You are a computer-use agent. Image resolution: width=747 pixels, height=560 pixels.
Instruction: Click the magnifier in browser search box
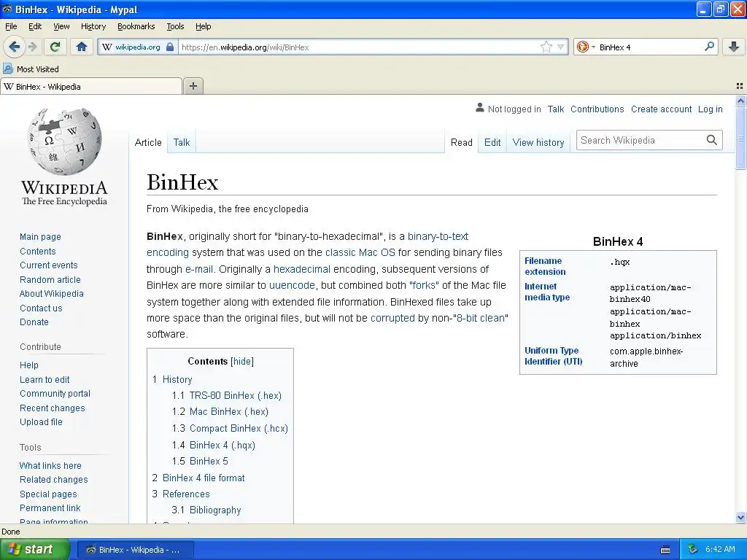tap(709, 47)
